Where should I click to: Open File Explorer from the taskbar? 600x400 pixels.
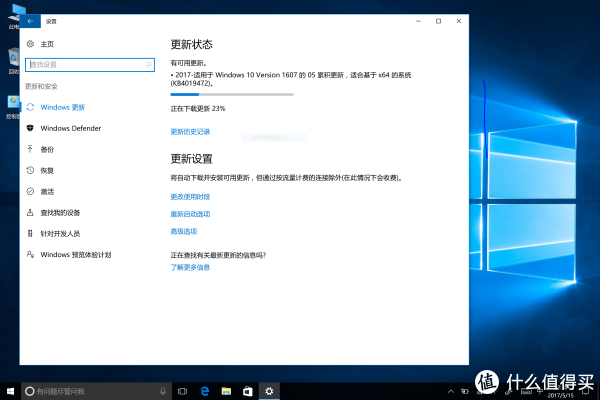pyautogui.click(x=226, y=391)
